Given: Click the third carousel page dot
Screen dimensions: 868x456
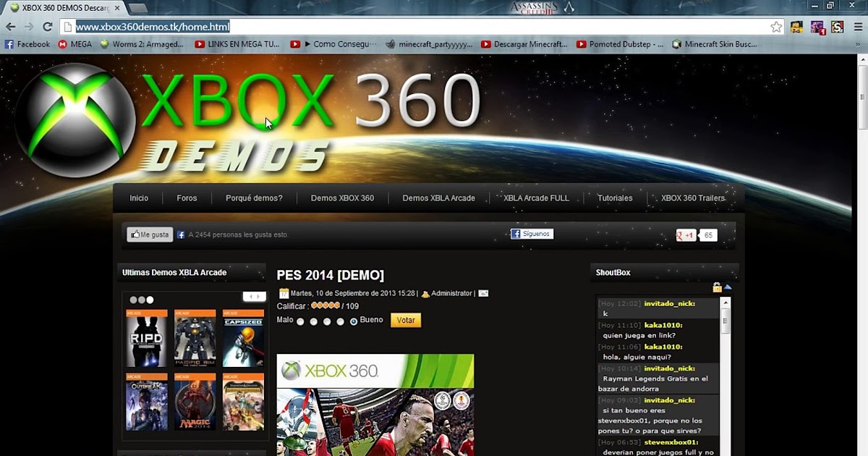Looking at the screenshot, I should (x=150, y=300).
